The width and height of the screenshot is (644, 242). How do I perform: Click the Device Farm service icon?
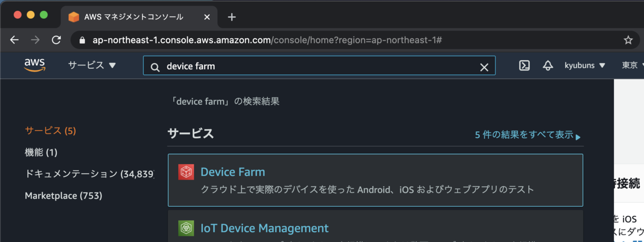point(186,172)
